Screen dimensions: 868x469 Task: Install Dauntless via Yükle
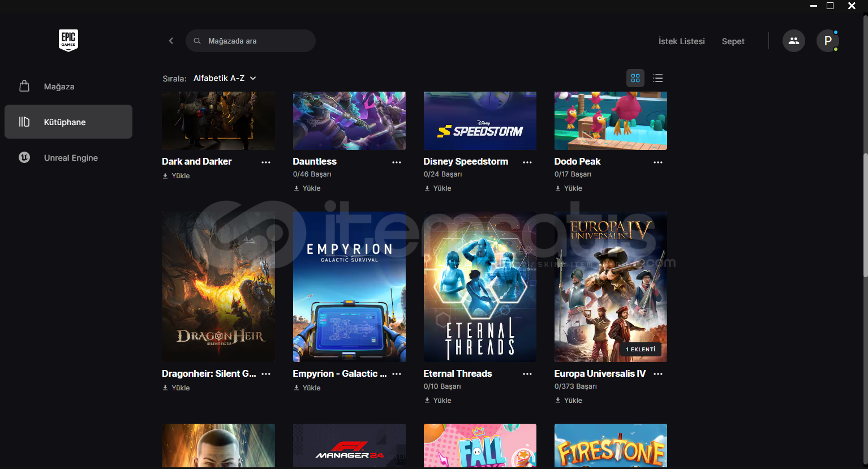tap(307, 188)
